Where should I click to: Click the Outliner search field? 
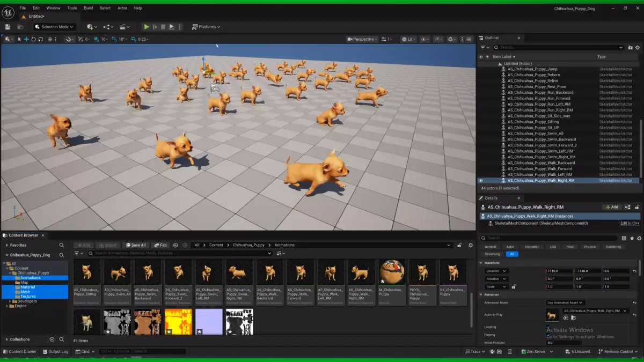[559, 48]
